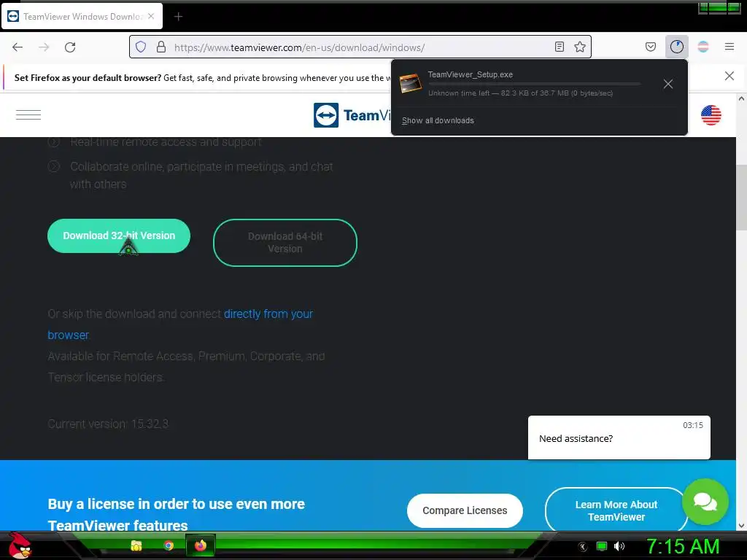Cancel the TeamViewer_Setup.exe download

(x=668, y=85)
